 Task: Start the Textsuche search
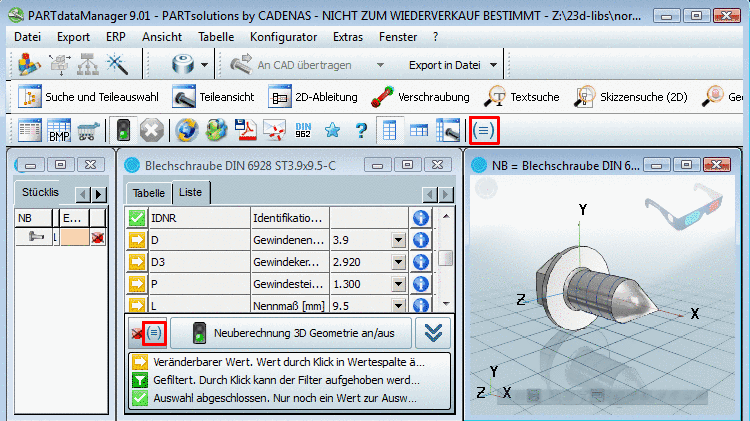pyautogui.click(x=522, y=97)
